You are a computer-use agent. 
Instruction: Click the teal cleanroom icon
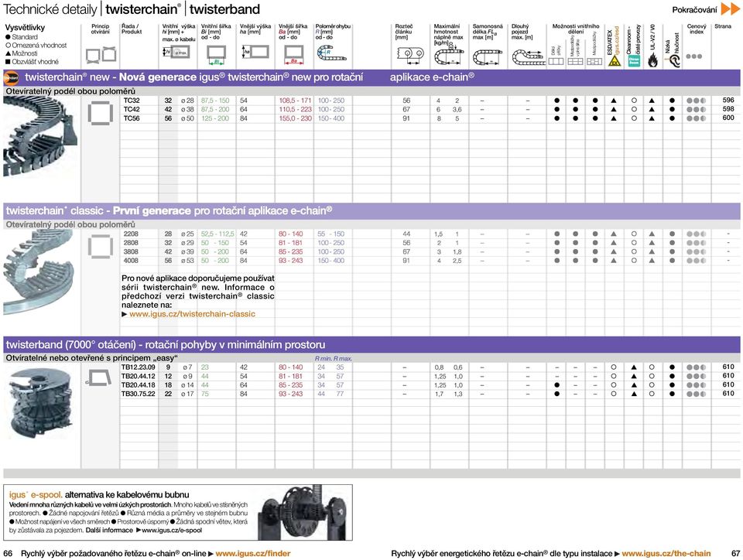634,60
